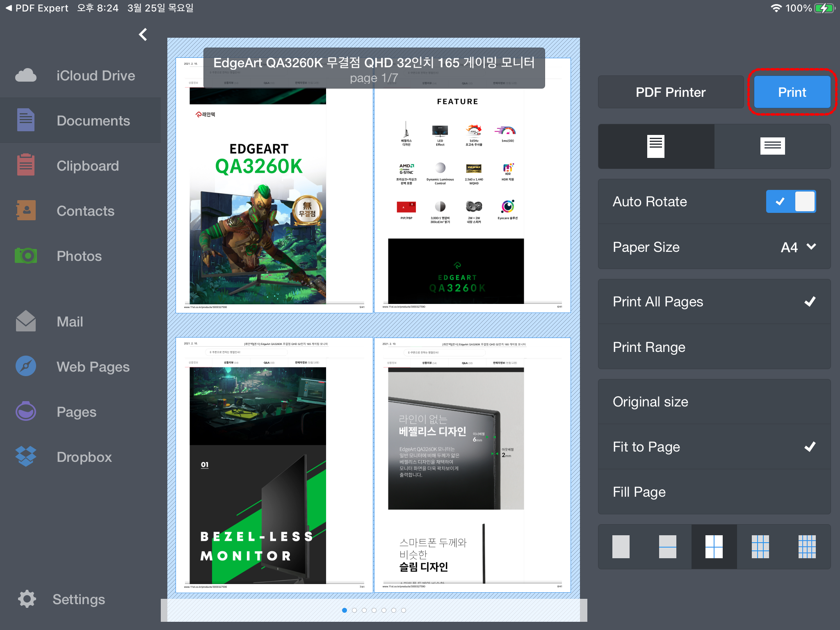Collapse the sidebar with back chevron
Screen dimensions: 840x630
[143, 34]
